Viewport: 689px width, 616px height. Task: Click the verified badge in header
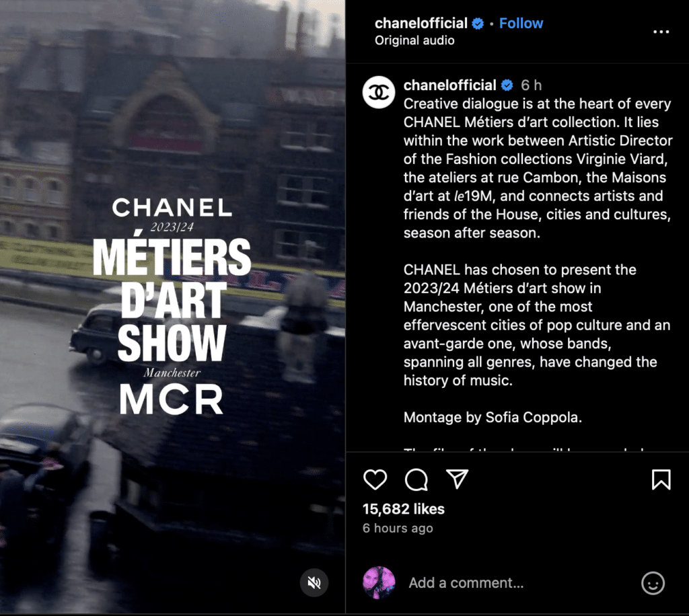478,24
